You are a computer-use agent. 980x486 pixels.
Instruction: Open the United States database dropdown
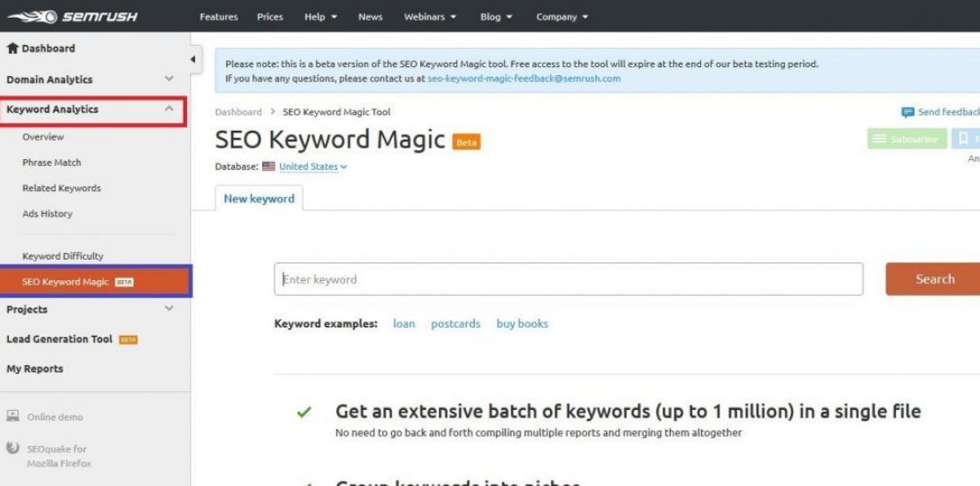point(313,166)
